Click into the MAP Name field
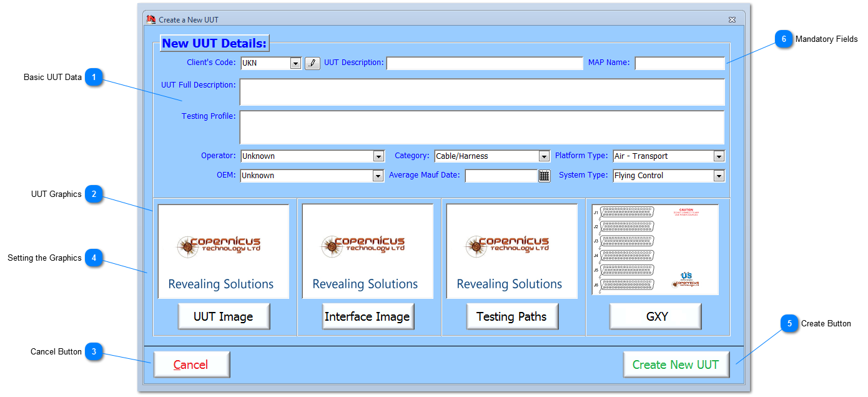 (679, 63)
